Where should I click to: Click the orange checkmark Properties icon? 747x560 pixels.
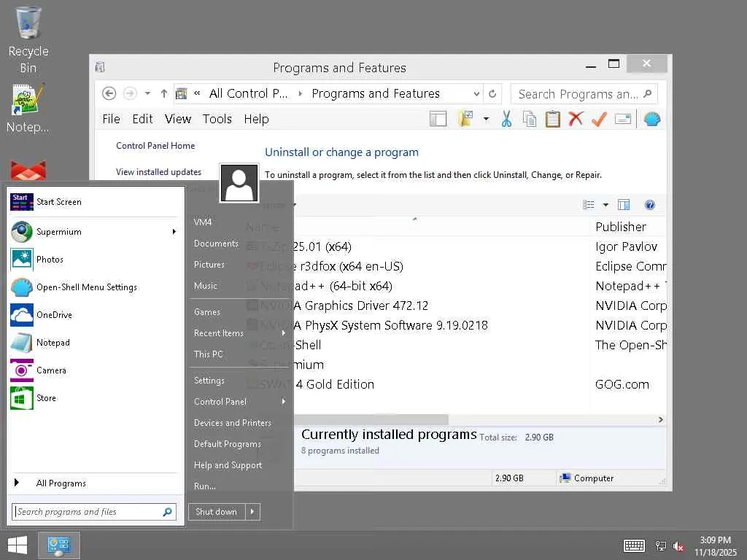[599, 119]
